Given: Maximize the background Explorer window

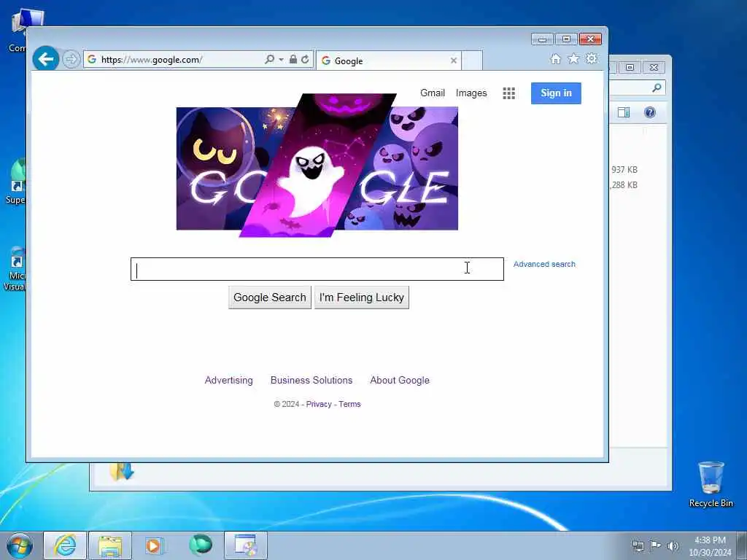Looking at the screenshot, I should [630, 68].
